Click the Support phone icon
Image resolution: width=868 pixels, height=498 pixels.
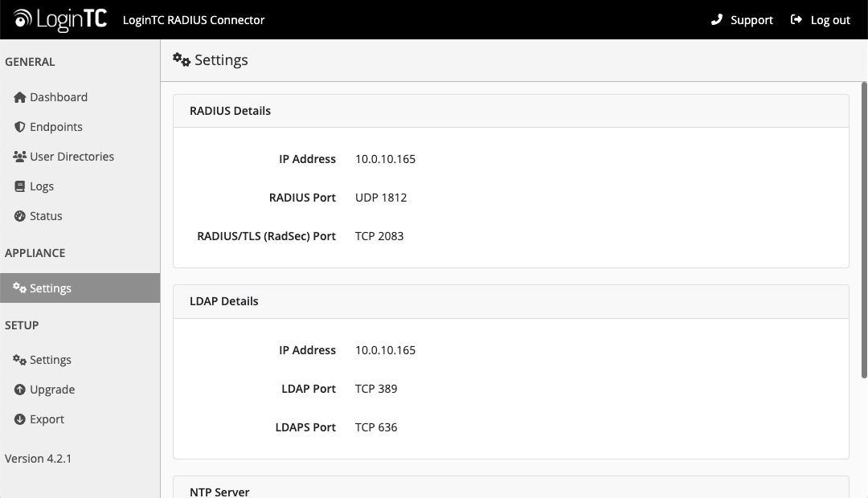[717, 19]
